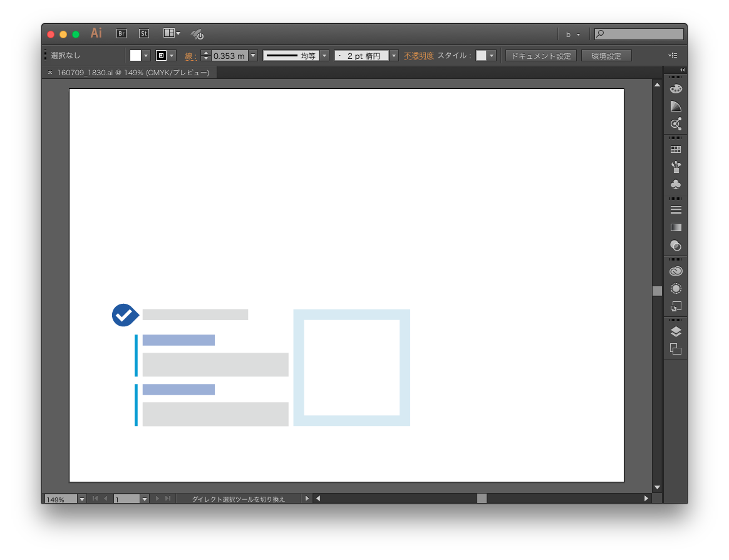Close the 160709_1830.ai document tab
Image resolution: width=729 pixels, height=560 pixels.
click(x=49, y=73)
